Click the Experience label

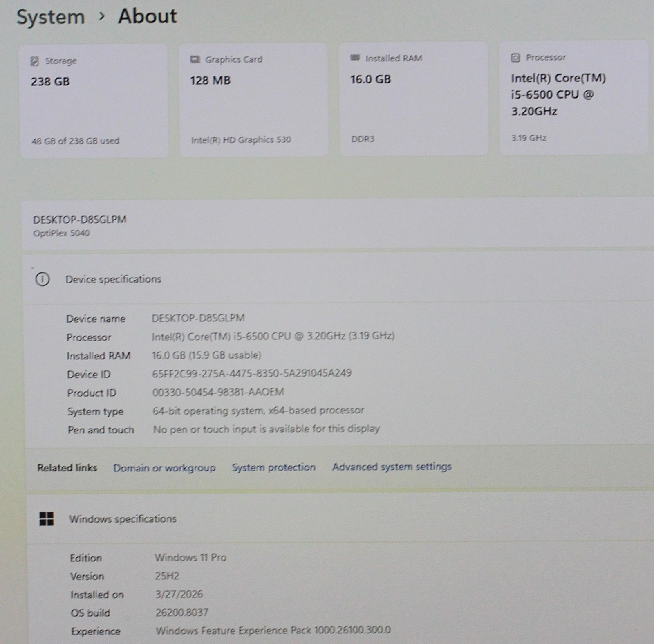96,631
